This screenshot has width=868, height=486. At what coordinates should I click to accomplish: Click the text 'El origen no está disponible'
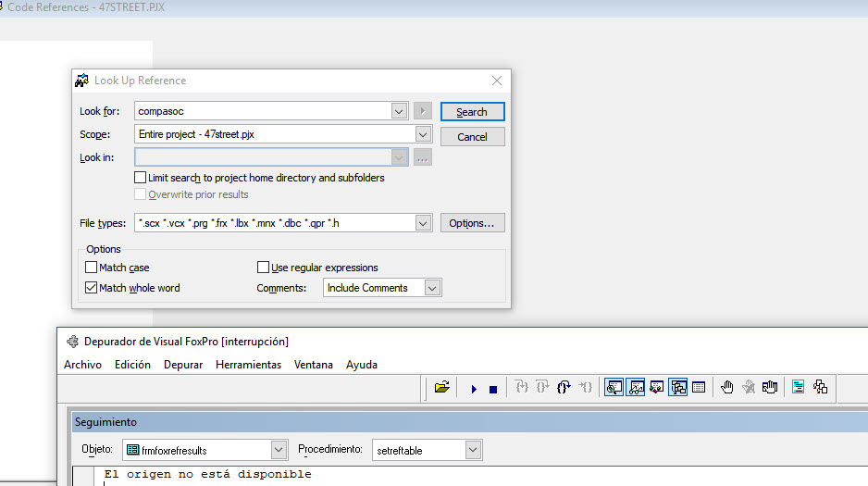point(207,474)
